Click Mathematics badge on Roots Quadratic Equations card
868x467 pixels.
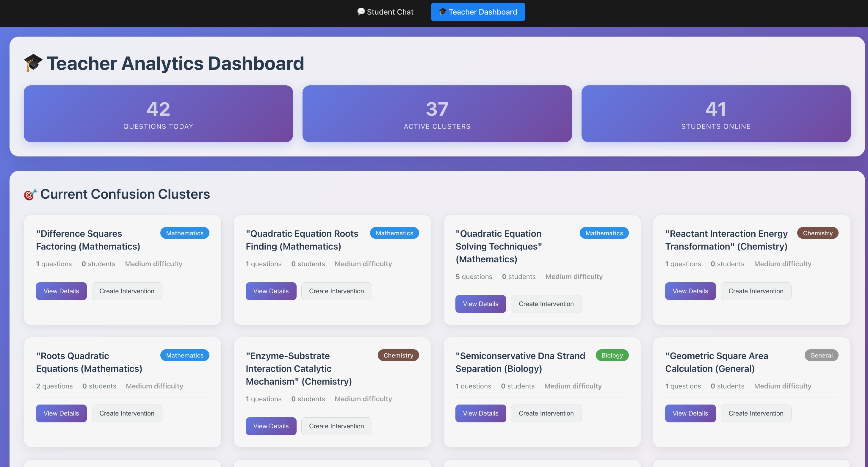[x=185, y=355]
